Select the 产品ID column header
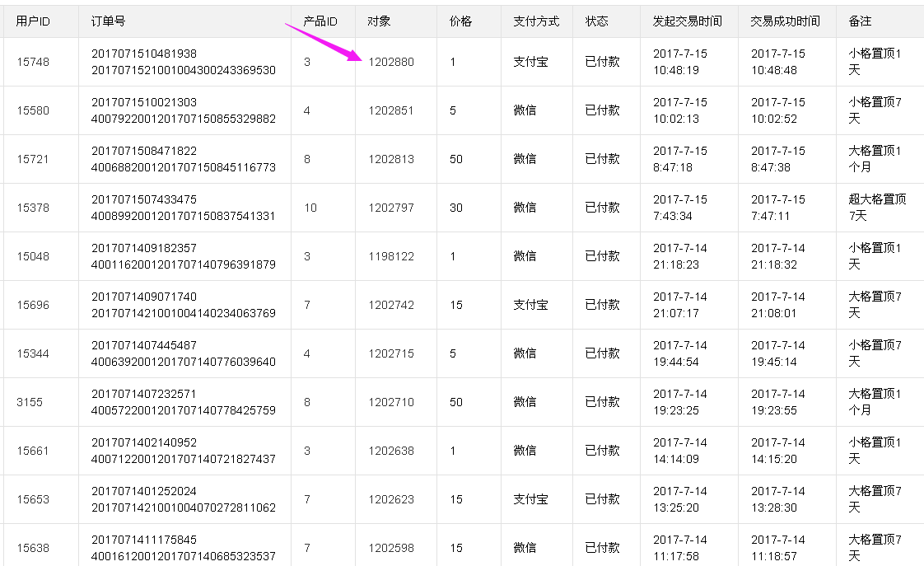Screen dimensions: 924x566 pos(320,21)
